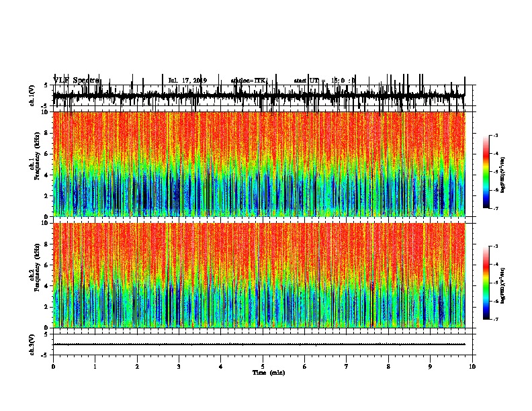Click the 6 kHz tick on ch.1 frequency axis
Screen dimensions: 532x411
[47, 154]
